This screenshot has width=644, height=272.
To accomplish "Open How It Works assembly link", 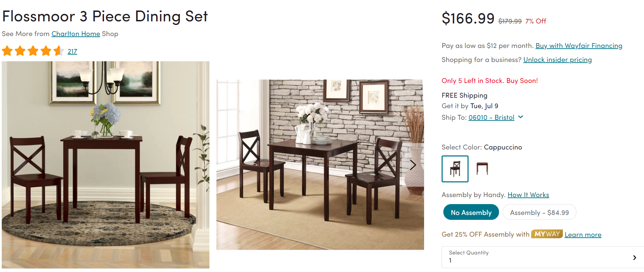I will pos(528,195).
